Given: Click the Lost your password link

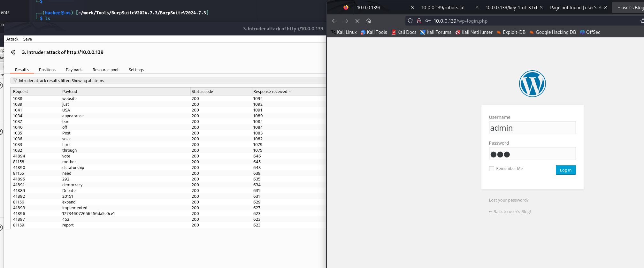Looking at the screenshot, I should 509,200.
